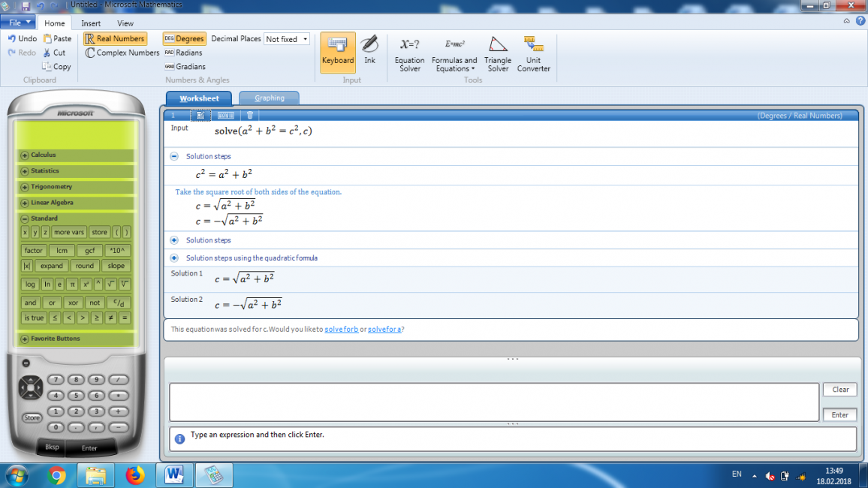Open the Insert ribbon tab
The image size is (868, 488).
[91, 23]
